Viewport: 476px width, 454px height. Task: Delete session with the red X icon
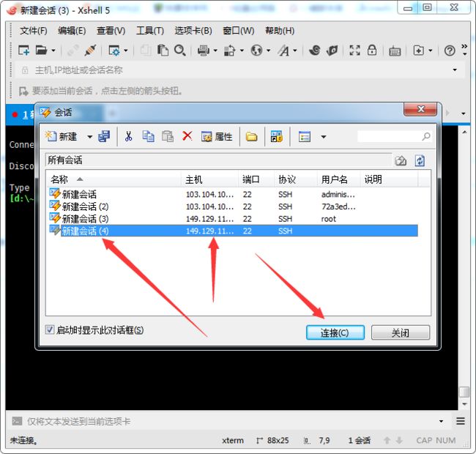tap(187, 135)
